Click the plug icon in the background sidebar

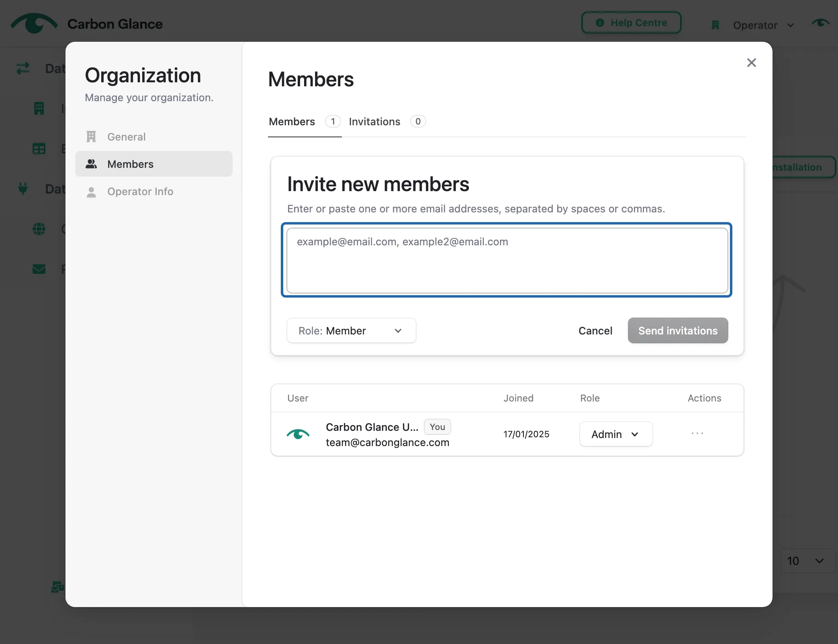pyautogui.click(x=23, y=189)
